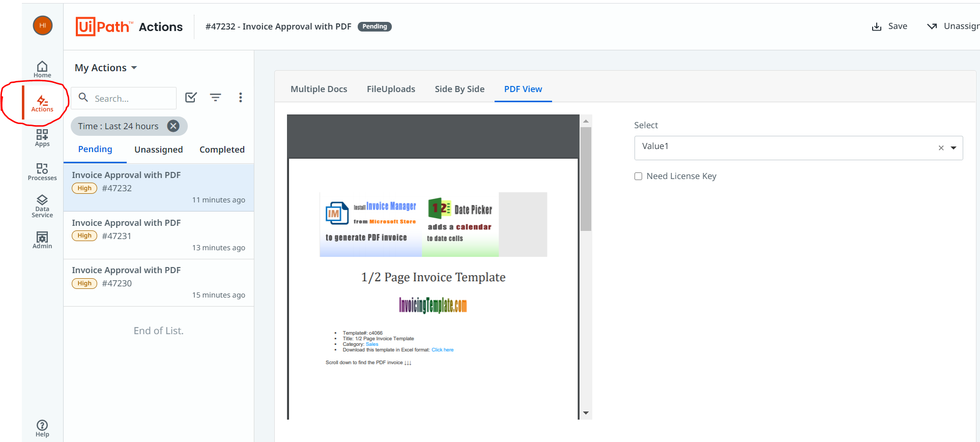Screen dimensions: 980x442
Task: Click the Unassign arrow icon
Action: pos(932,26)
